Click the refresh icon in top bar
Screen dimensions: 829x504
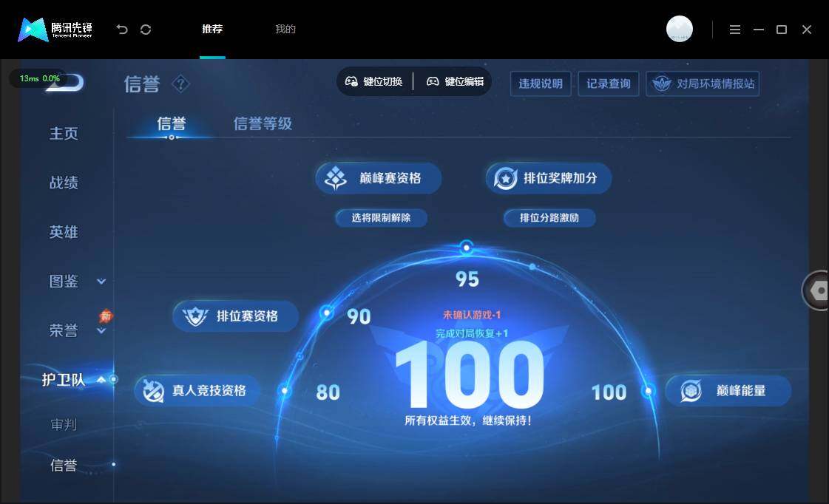(x=146, y=30)
